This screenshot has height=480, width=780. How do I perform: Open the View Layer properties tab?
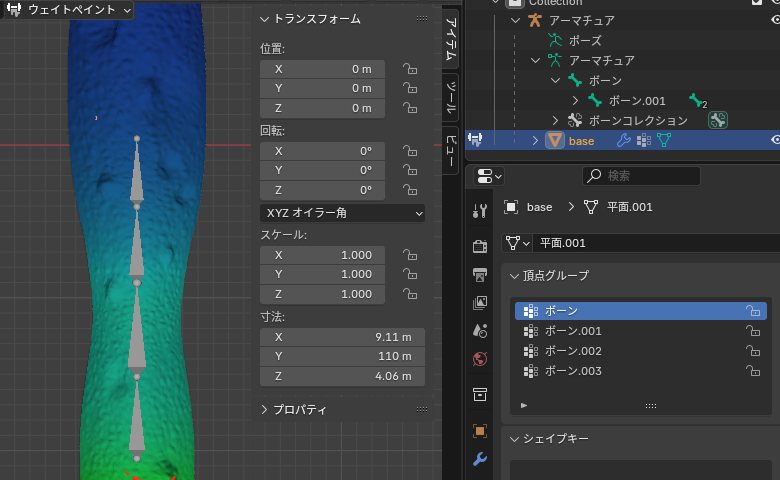coord(480,302)
